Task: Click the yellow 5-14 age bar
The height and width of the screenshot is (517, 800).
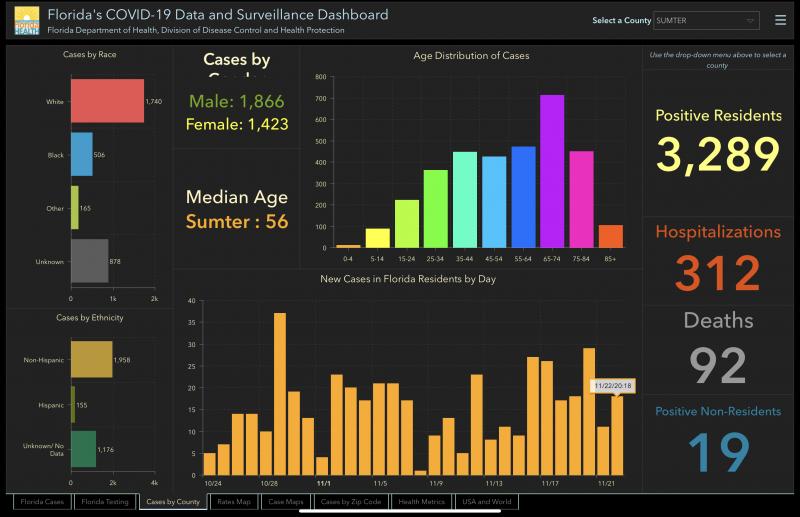Action: pyautogui.click(x=378, y=238)
